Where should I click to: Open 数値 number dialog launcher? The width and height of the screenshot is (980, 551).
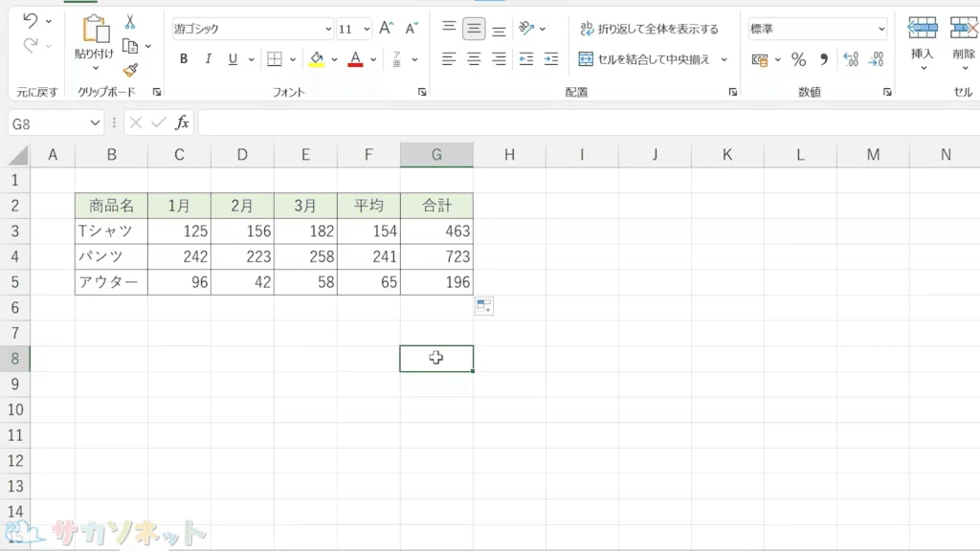pyautogui.click(x=887, y=92)
